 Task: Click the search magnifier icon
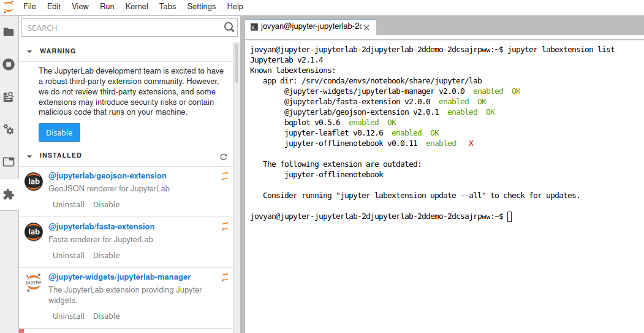click(229, 28)
